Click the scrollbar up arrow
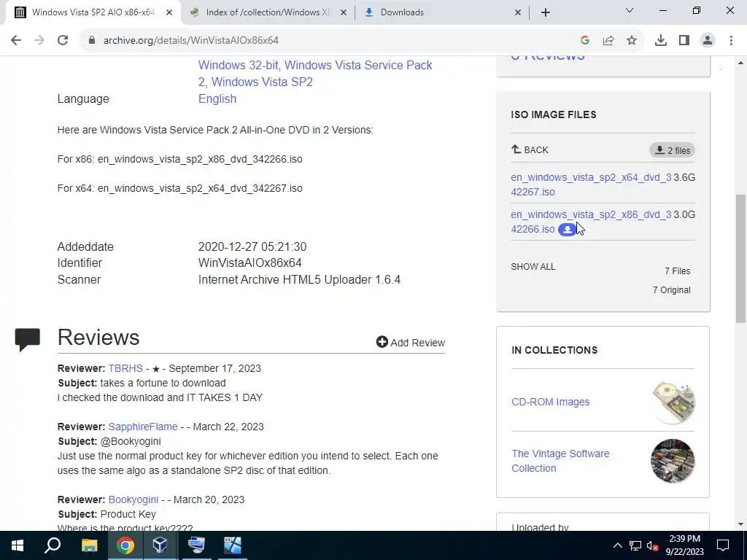Viewport: 747px width, 560px height. pos(740,63)
